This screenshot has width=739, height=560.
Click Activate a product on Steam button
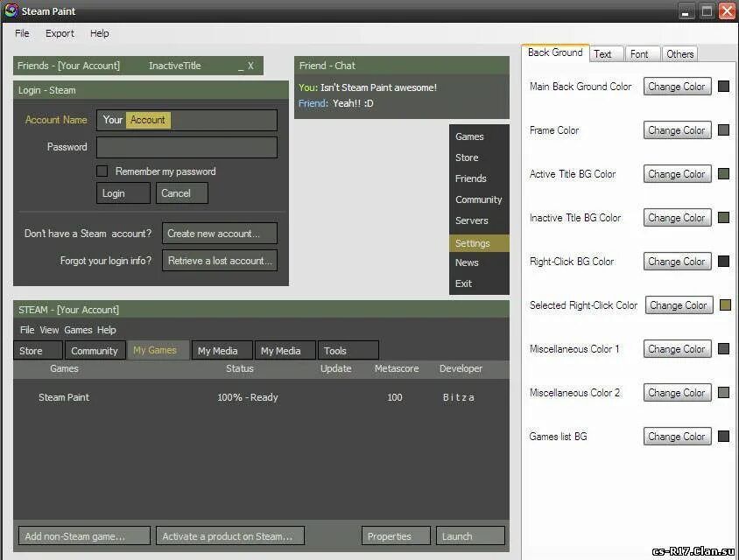coord(230,536)
